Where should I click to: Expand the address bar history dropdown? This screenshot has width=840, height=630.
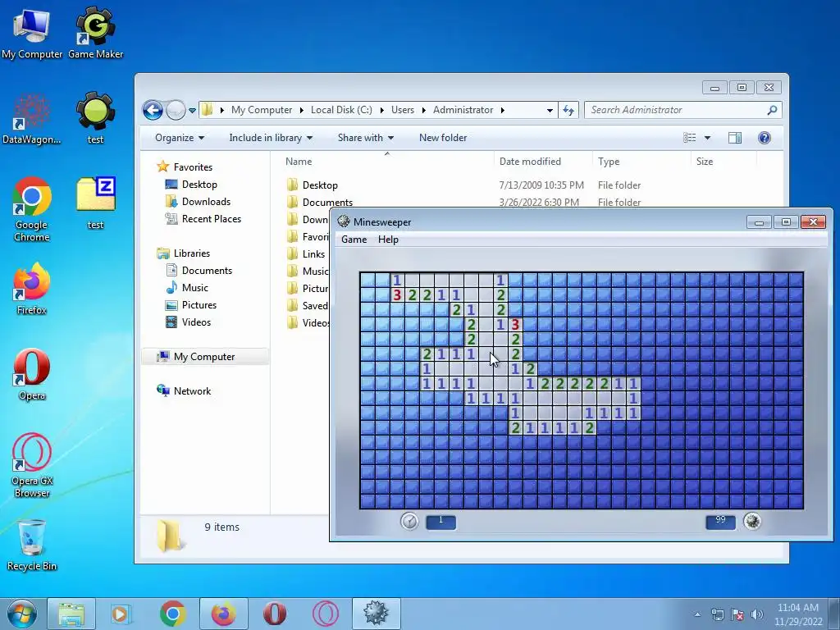point(550,111)
